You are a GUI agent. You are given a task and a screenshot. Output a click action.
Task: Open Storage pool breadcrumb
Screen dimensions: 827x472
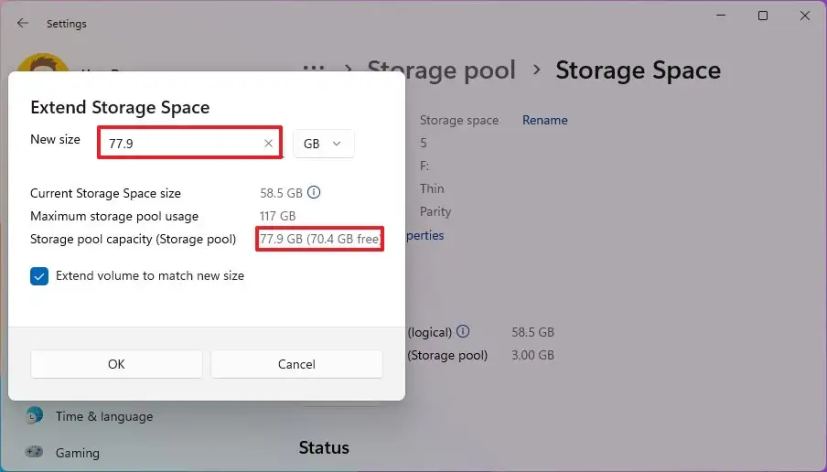click(441, 70)
